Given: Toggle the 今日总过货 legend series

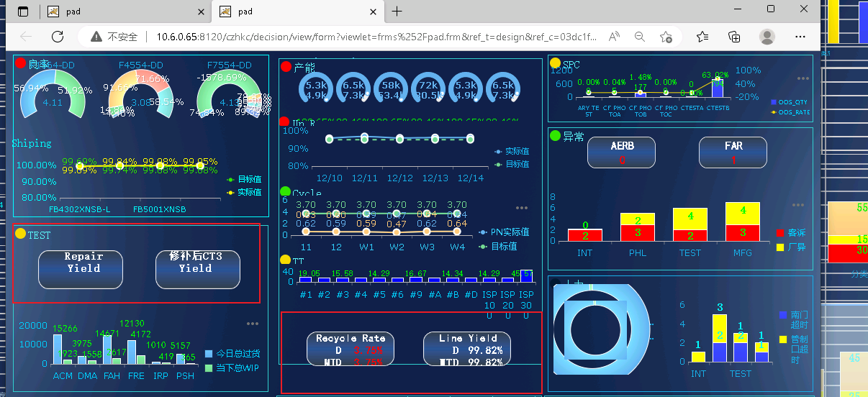Looking at the screenshot, I should [232, 353].
